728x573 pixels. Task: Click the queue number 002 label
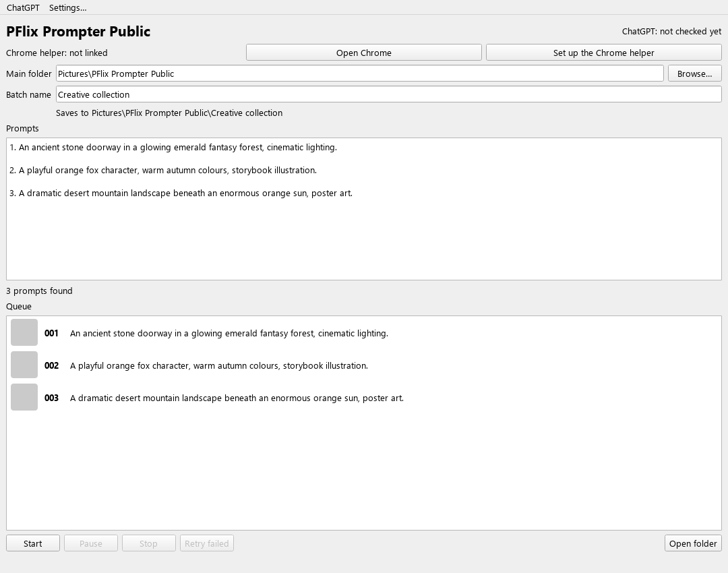tap(51, 366)
